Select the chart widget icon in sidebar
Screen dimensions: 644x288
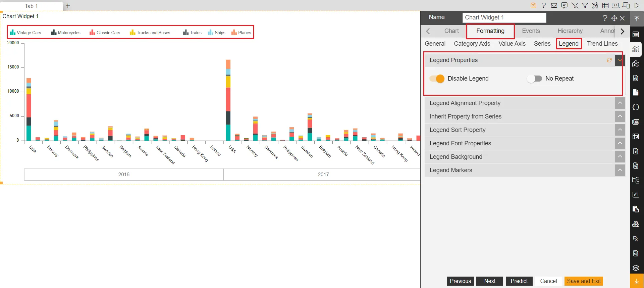(636, 49)
